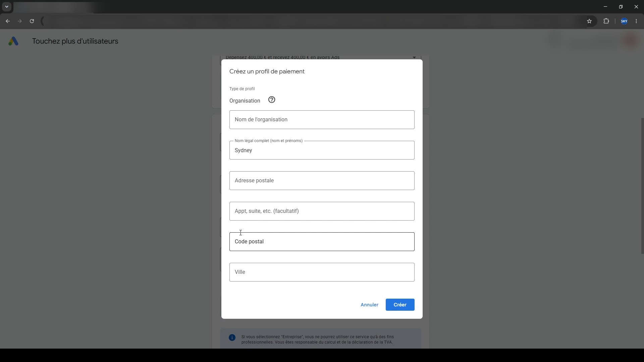Image resolution: width=644 pixels, height=362 pixels.
Task: Open the tab search chevron button
Action: click(x=7, y=7)
